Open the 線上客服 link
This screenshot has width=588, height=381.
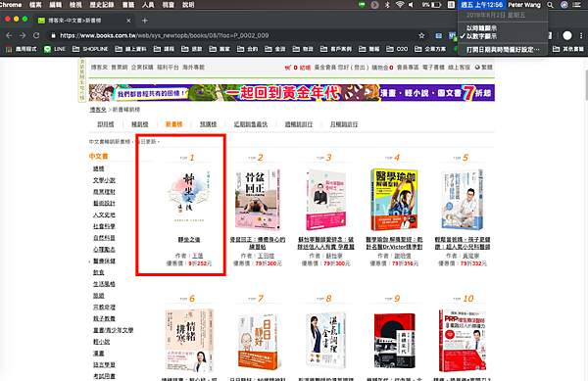point(459,68)
